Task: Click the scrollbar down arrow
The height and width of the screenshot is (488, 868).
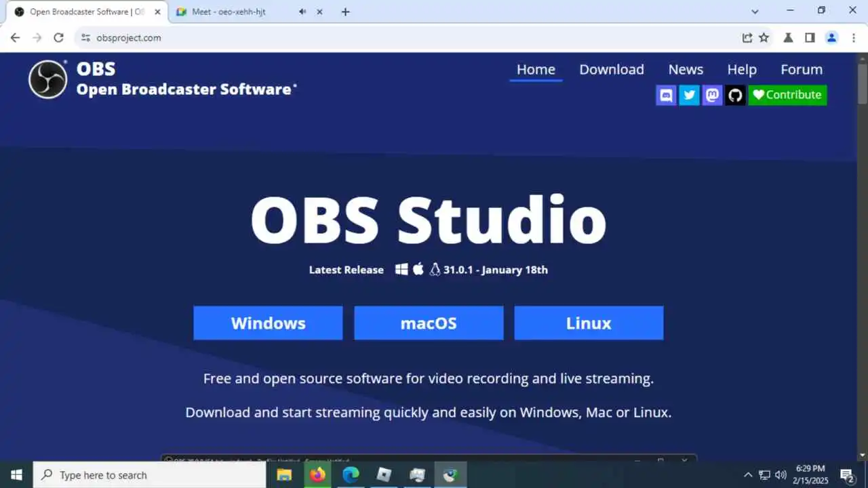Action: [862, 455]
